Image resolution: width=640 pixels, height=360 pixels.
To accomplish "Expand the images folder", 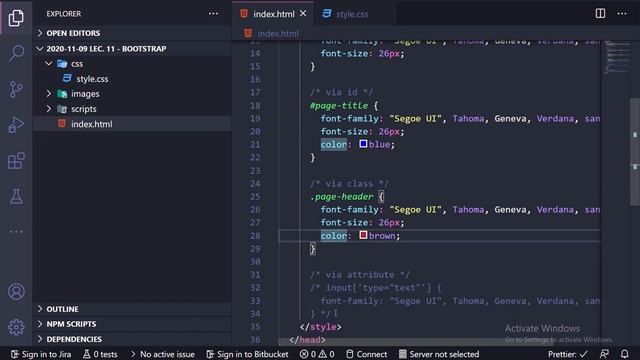I will coord(132,94).
